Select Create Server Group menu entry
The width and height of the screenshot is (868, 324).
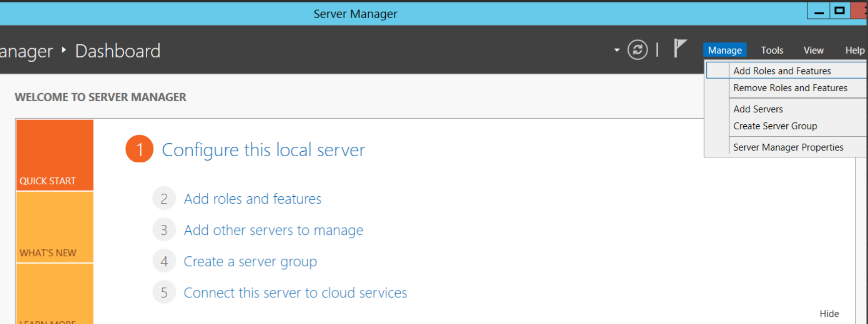pyautogui.click(x=786, y=126)
